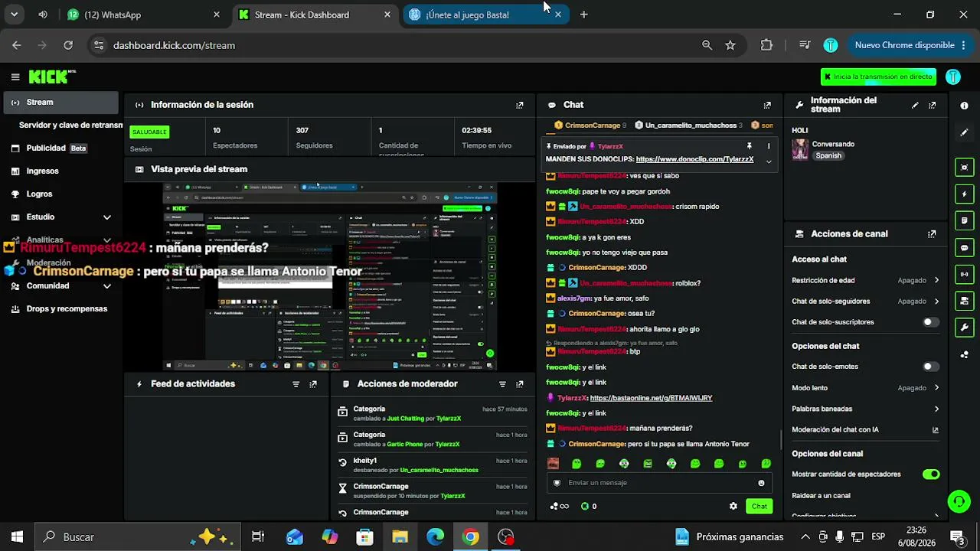This screenshot has height=551, width=980.
Task: Open the Chrome tab search dropdown
Action: (x=14, y=15)
